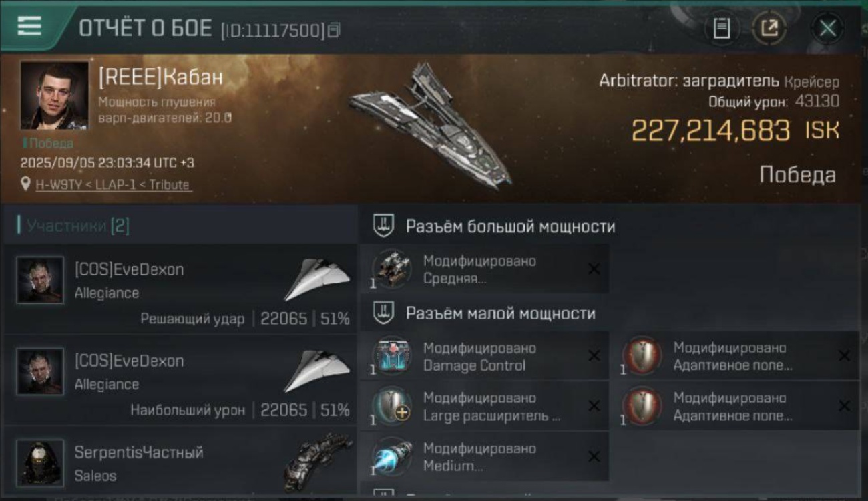Click the Разъём большой мощности header

[510, 226]
